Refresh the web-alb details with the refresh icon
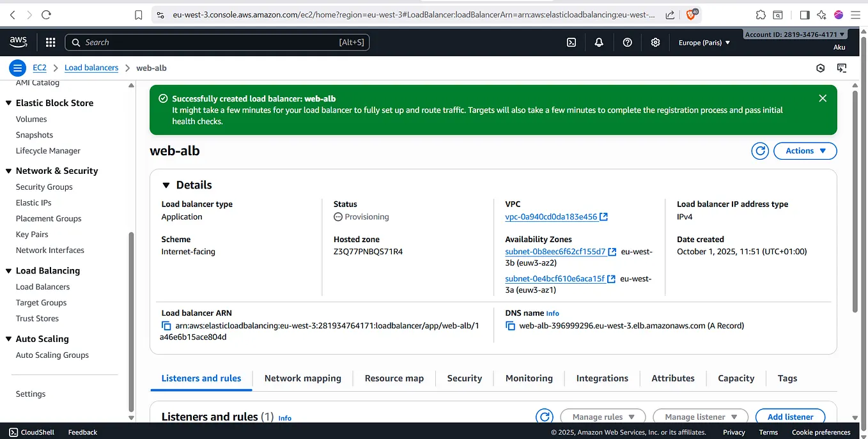 759,151
